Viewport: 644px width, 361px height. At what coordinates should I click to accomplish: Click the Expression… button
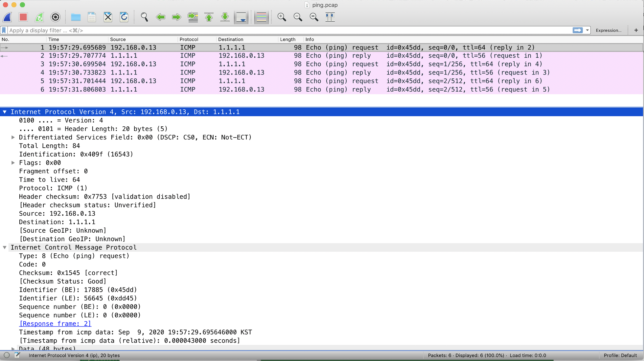(608, 30)
